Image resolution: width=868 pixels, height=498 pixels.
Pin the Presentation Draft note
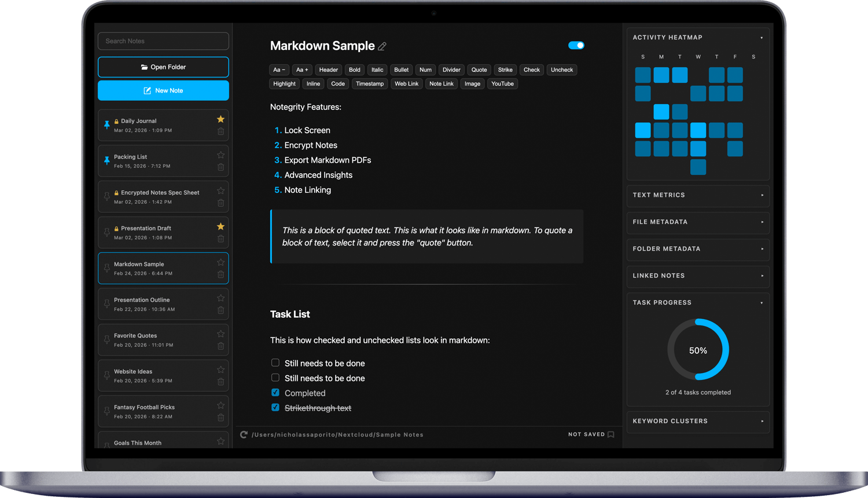pos(106,232)
